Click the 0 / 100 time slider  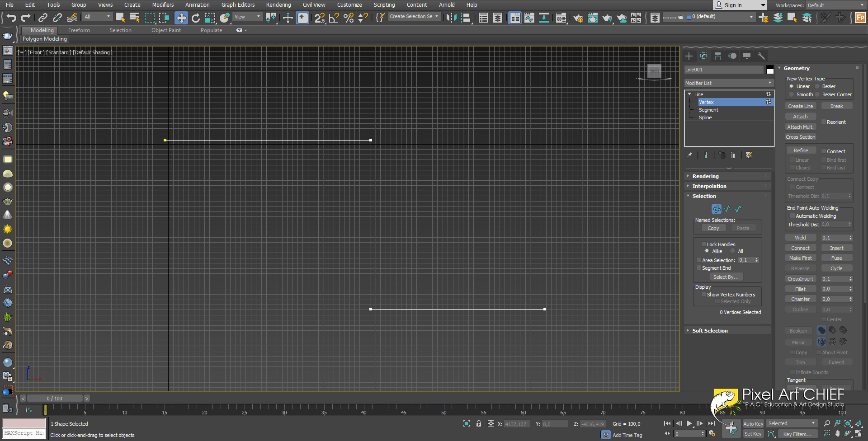tap(55, 399)
